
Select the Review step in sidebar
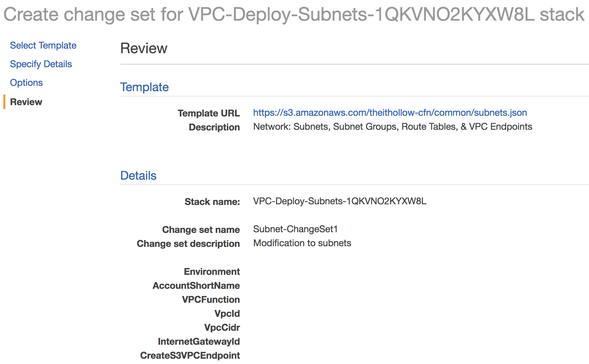tap(26, 102)
